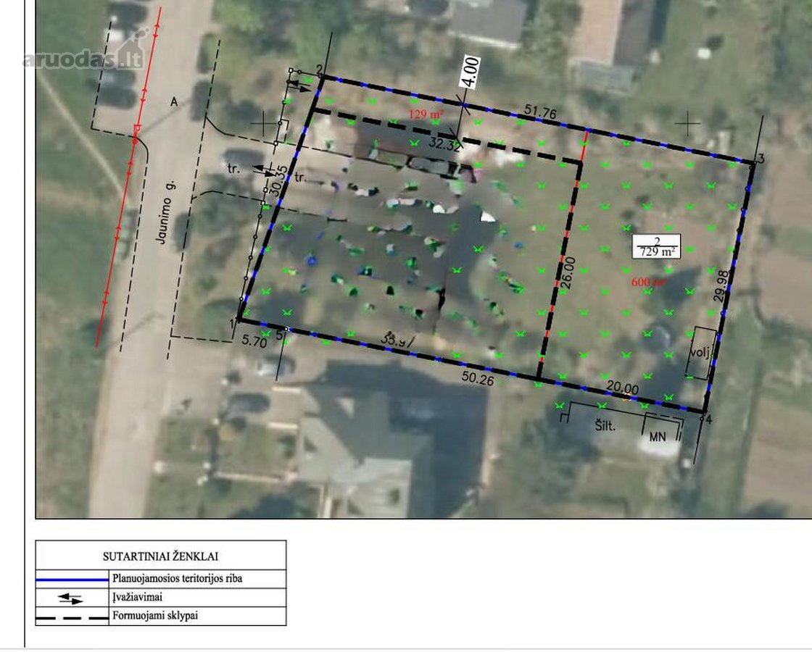This screenshot has width=812, height=652.
Task: Click the entrance arrows symbol in the legend
Action: coord(70,598)
